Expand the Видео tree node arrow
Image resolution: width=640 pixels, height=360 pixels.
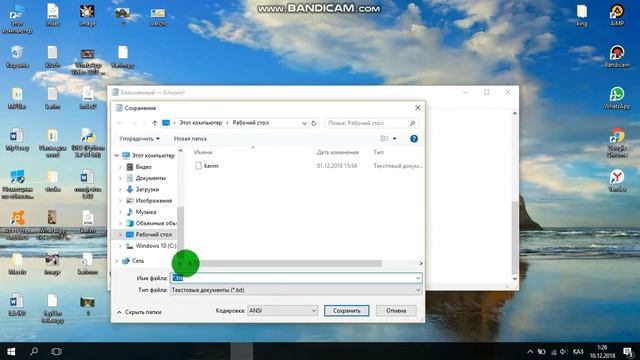tap(120, 167)
